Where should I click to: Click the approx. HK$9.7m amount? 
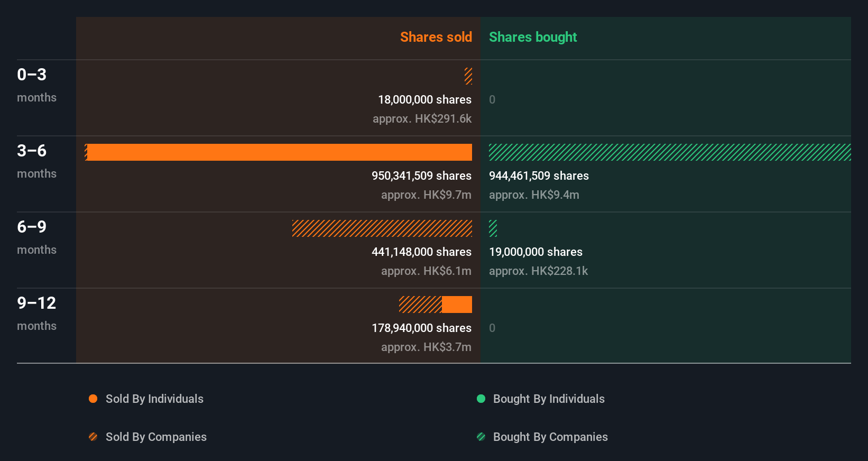pyautogui.click(x=426, y=195)
